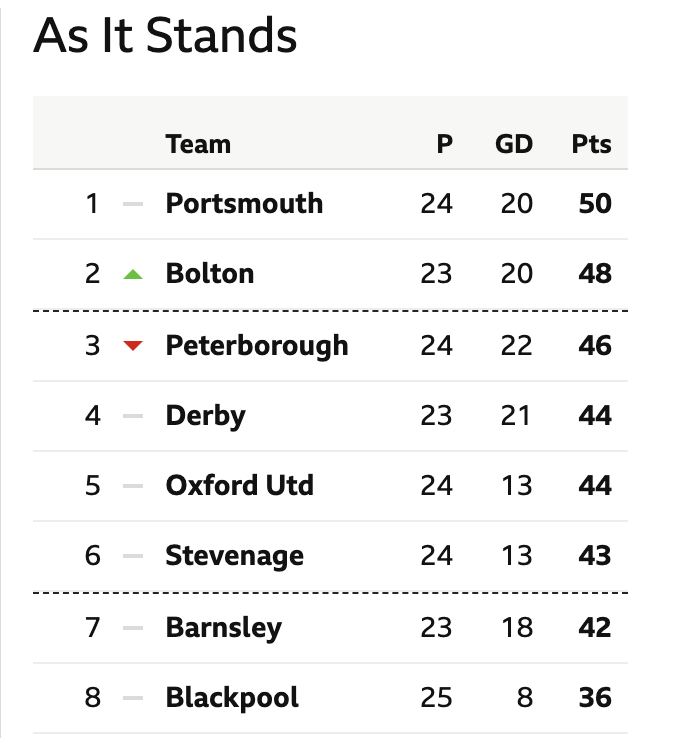This screenshot has height=738, width=690.
Task: Select the Peterborough team name
Action: coord(257,346)
